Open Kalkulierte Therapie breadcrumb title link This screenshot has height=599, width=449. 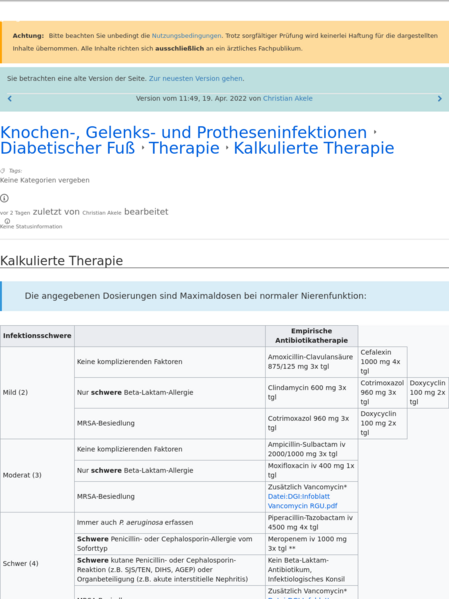pyautogui.click(x=314, y=148)
